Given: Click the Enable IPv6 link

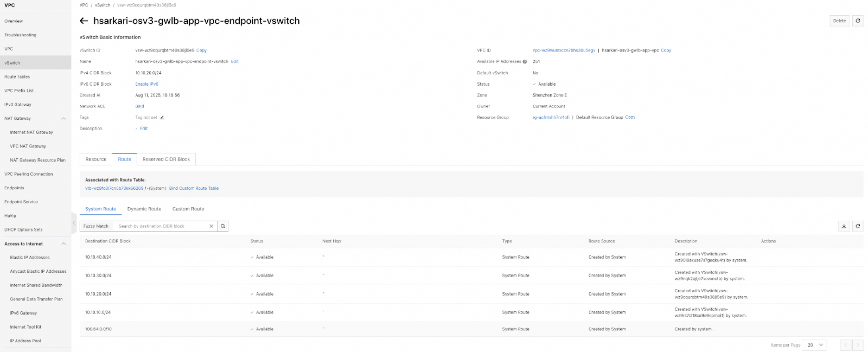Looking at the screenshot, I should point(146,84).
